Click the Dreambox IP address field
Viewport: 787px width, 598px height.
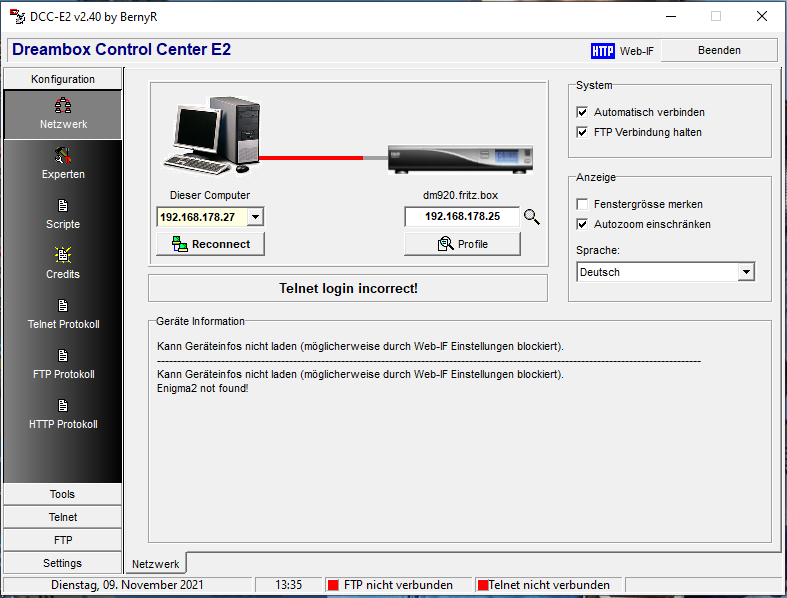[x=461, y=217]
